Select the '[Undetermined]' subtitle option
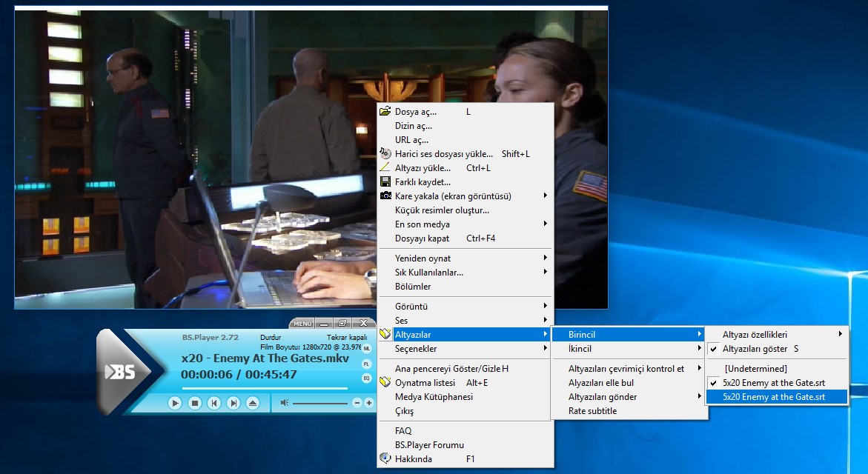 pos(755,369)
